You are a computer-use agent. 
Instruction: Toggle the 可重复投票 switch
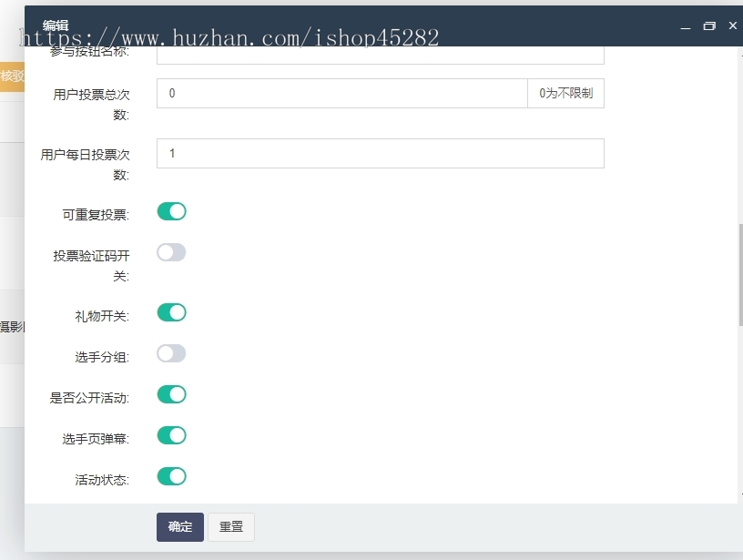(171, 211)
